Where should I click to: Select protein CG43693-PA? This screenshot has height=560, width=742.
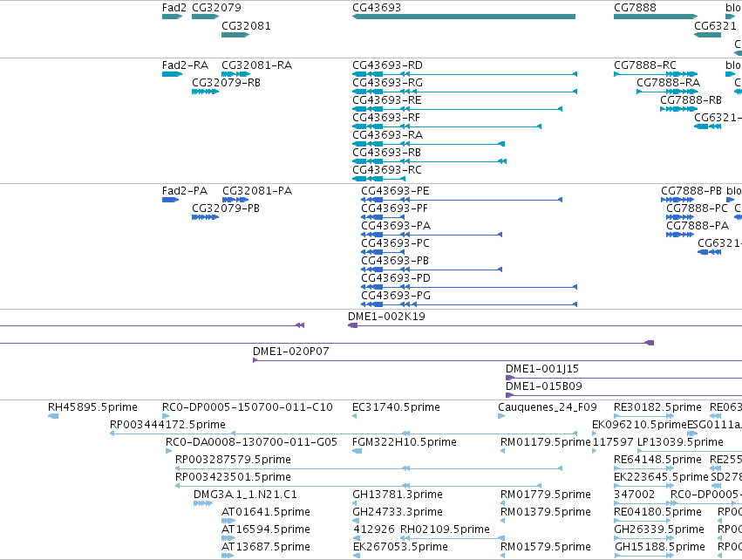click(432, 235)
